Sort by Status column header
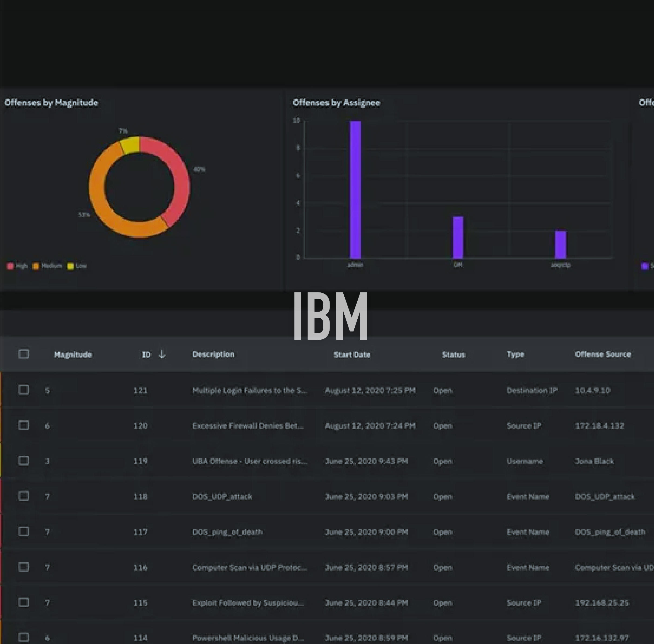 coord(453,355)
